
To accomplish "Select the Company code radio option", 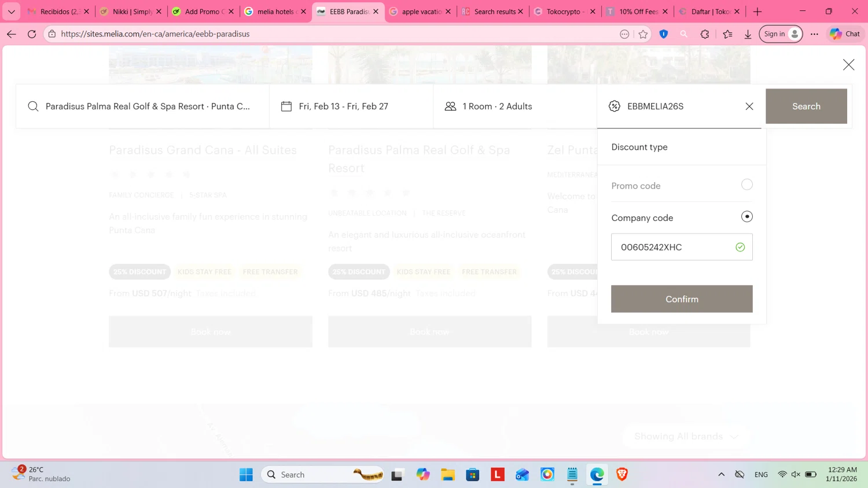I will coord(747,217).
